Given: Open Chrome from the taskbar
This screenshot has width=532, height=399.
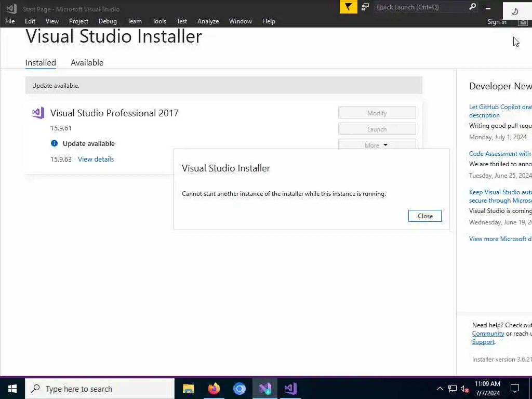Looking at the screenshot, I should coord(239,389).
